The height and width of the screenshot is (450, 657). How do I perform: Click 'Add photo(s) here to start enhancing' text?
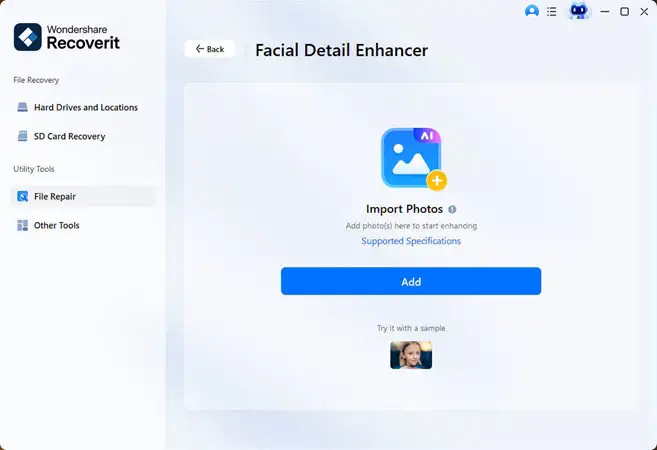tap(411, 226)
